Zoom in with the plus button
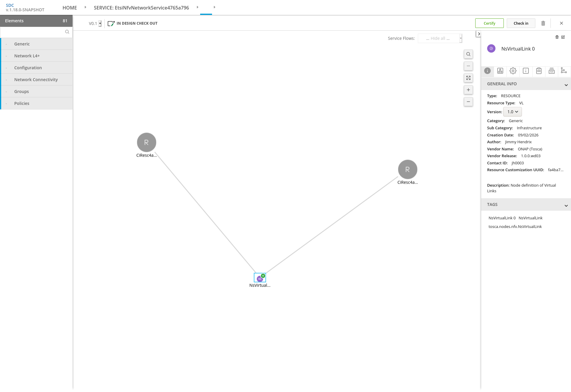Viewport: 571px width, 392px height. coord(468,90)
